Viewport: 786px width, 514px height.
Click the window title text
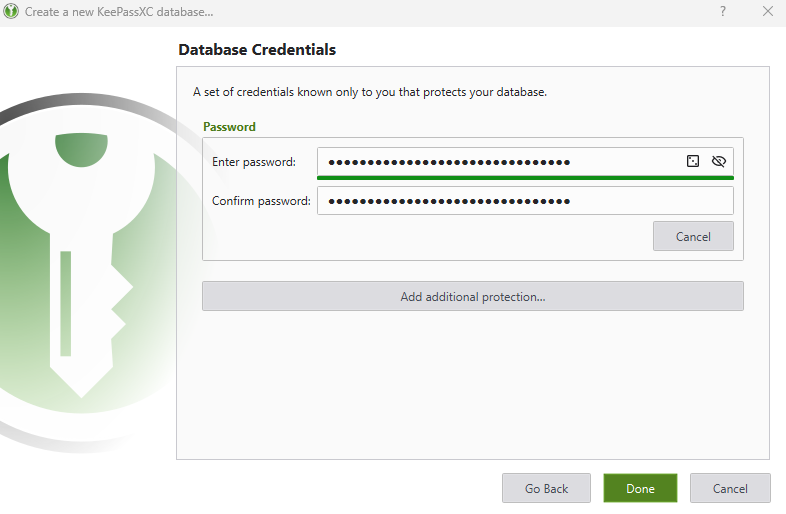coord(119,12)
